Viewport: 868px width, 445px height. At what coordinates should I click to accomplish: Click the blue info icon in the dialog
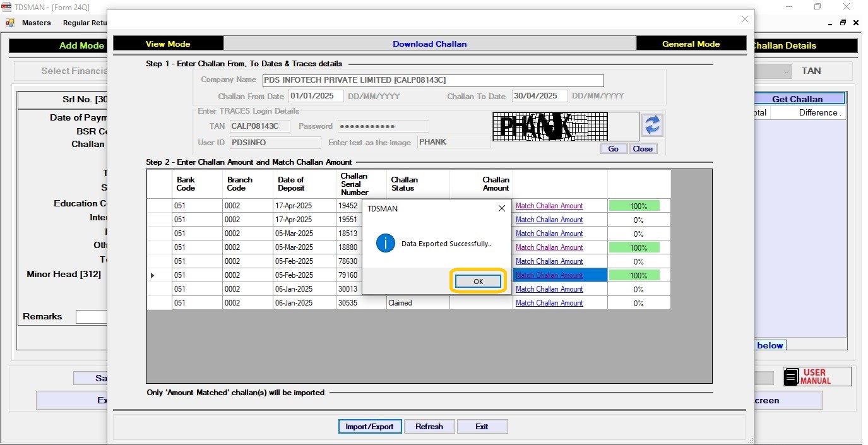pos(385,243)
